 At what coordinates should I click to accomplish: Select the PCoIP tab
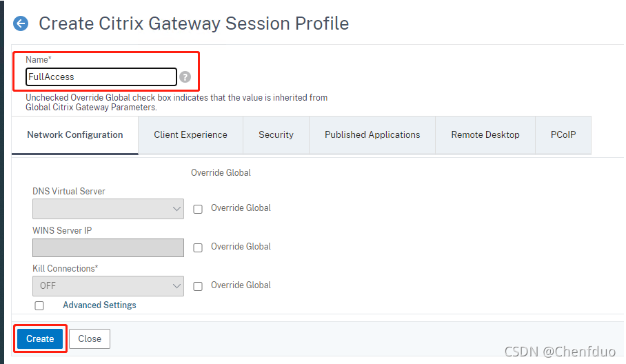[x=563, y=135]
